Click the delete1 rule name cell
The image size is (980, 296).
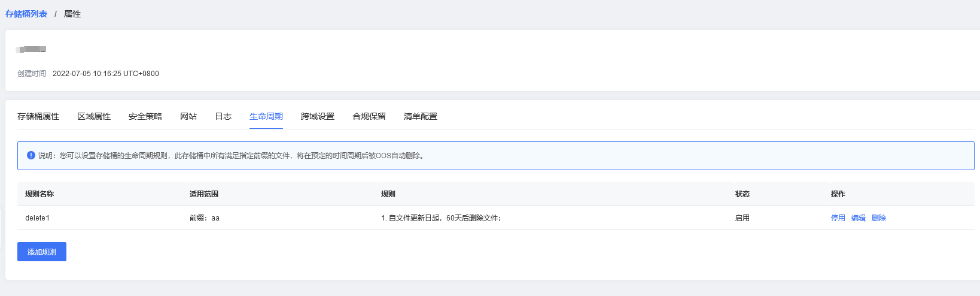point(38,218)
